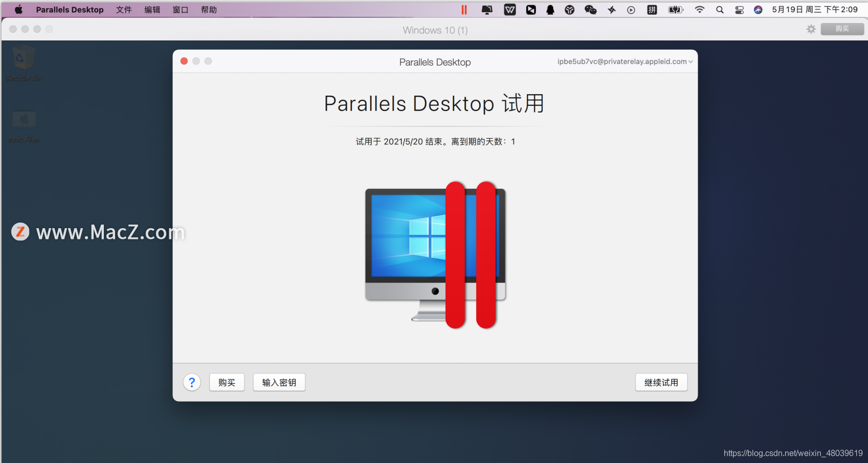
Task: Close the Parallels Desktop trial dialog
Action: tap(184, 61)
